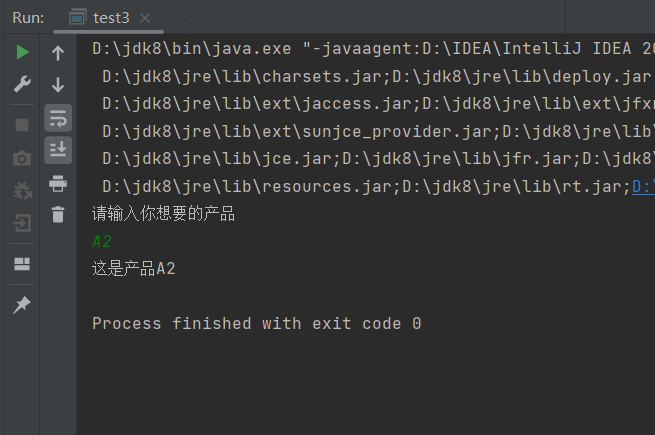Image resolution: width=655 pixels, height=435 pixels.
Task: Print console output with the printer icon
Action: [58, 183]
